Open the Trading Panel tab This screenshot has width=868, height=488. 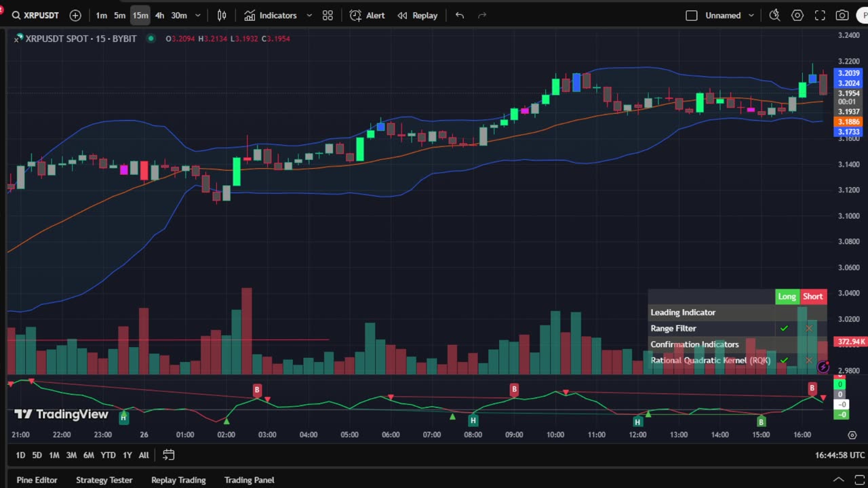click(250, 480)
